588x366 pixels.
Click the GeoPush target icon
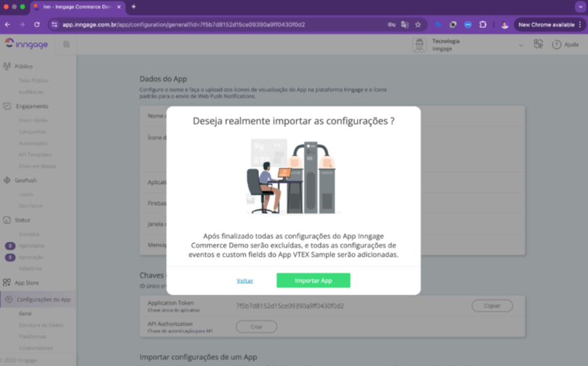7,180
